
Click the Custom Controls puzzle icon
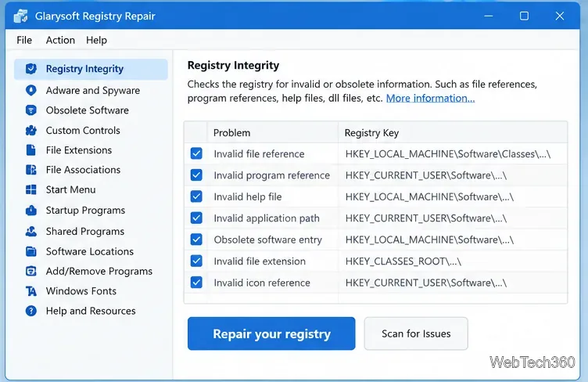[31, 130]
